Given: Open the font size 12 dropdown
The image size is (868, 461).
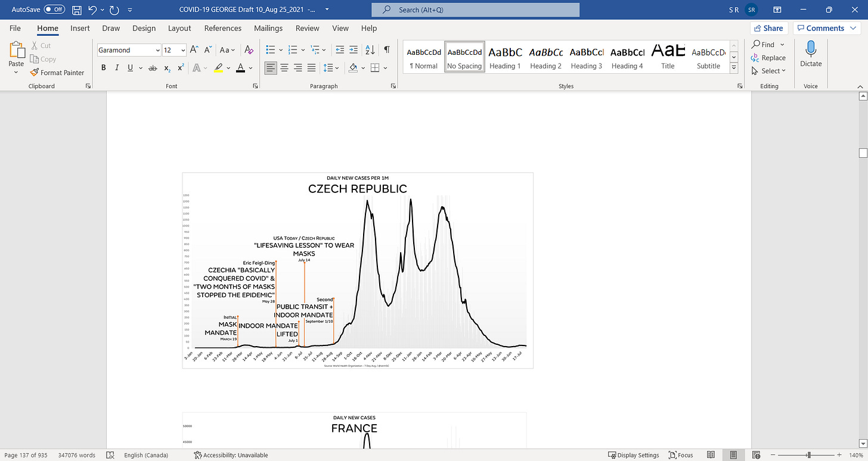Looking at the screenshot, I should point(183,51).
